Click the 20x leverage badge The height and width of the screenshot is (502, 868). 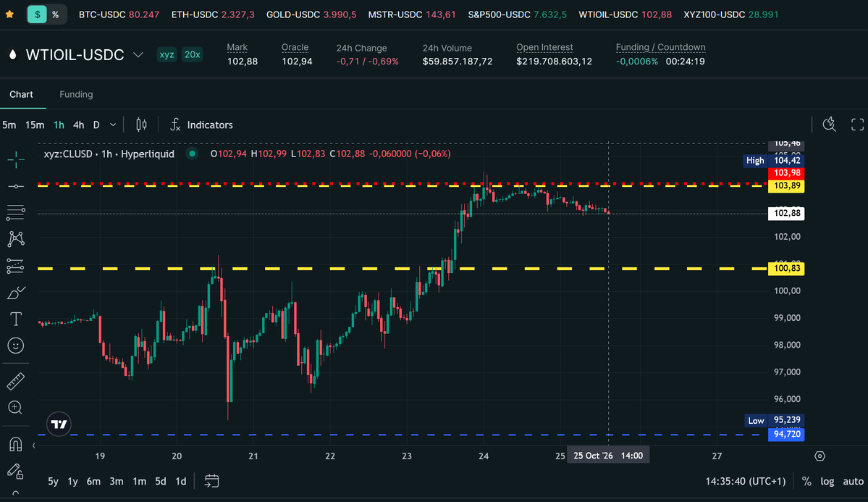point(192,54)
